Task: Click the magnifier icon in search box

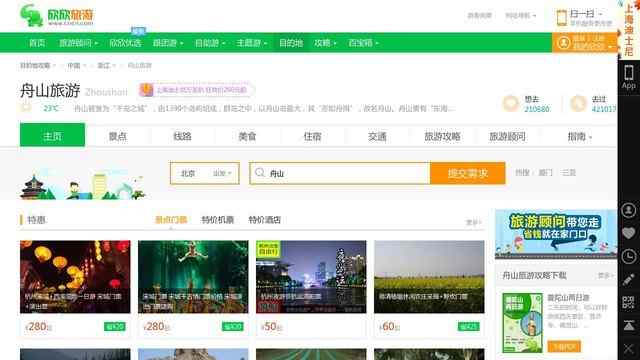Action: point(260,173)
